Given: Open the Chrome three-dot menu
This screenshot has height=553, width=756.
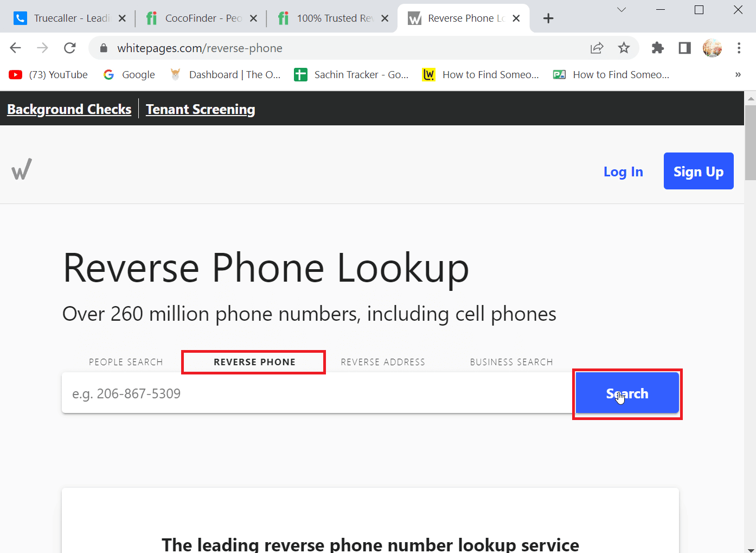Looking at the screenshot, I should 739,48.
